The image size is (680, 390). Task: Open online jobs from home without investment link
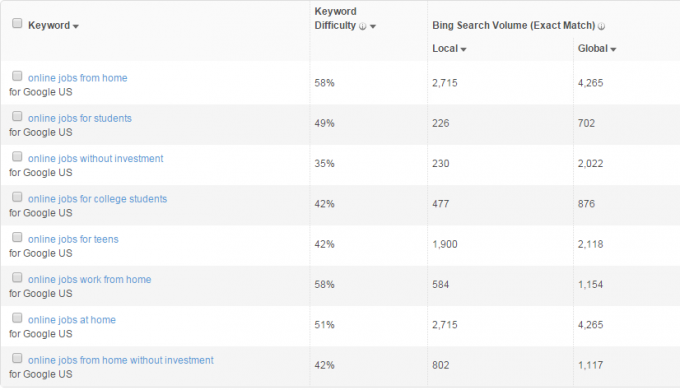(x=121, y=361)
